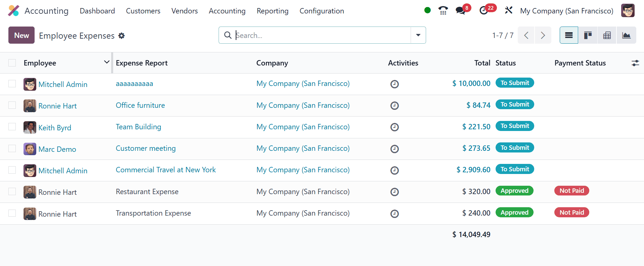Viewport: 644px width, 266px height.
Task: Open company switcher My Company (San Francisco)
Action: point(566,11)
